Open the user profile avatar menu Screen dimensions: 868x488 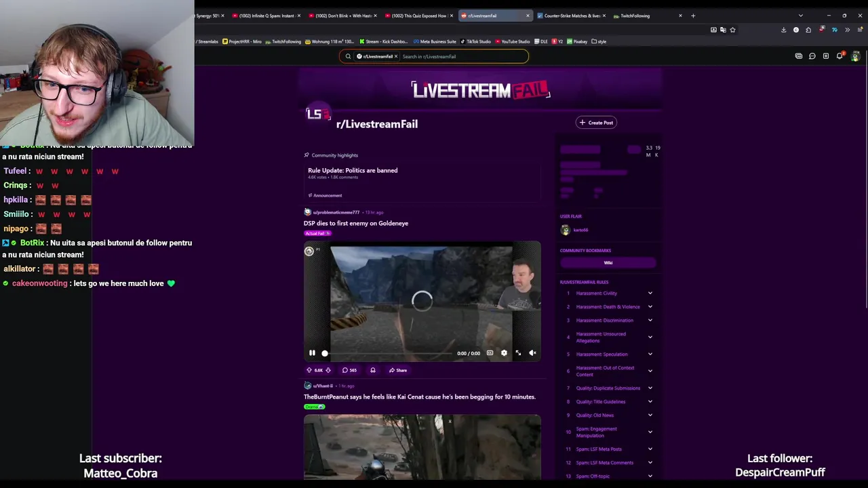pos(855,56)
